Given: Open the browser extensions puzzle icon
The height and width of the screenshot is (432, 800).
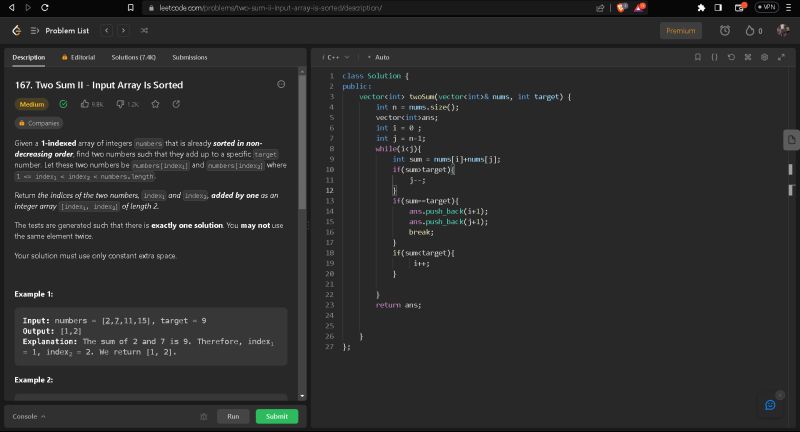Looking at the screenshot, I should coord(701,8).
